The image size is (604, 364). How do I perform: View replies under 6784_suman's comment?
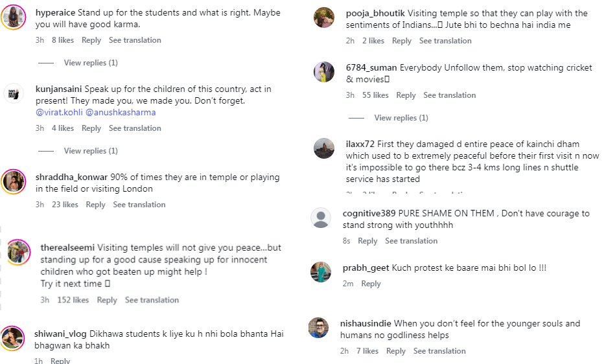[x=401, y=118]
